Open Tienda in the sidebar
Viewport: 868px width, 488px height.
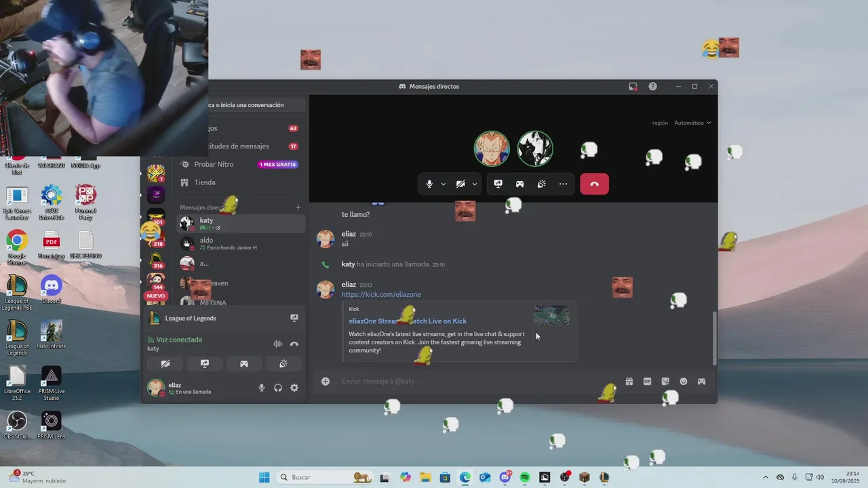click(x=205, y=182)
